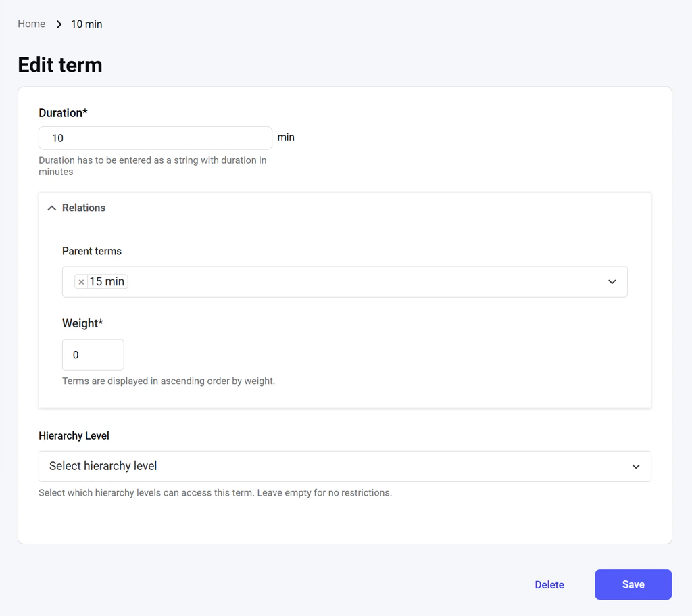Screen dimensions: 692x616
Task: Collapse the Relations section chevron
Action: pos(51,208)
